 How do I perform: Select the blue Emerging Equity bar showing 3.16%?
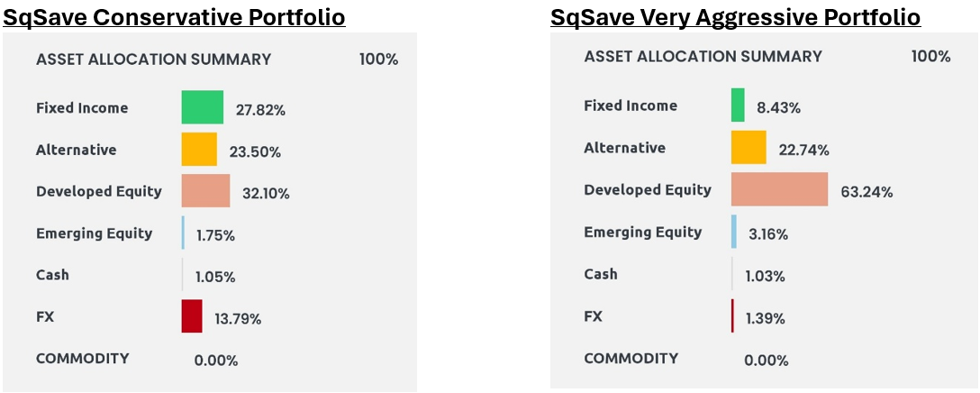[x=734, y=231]
